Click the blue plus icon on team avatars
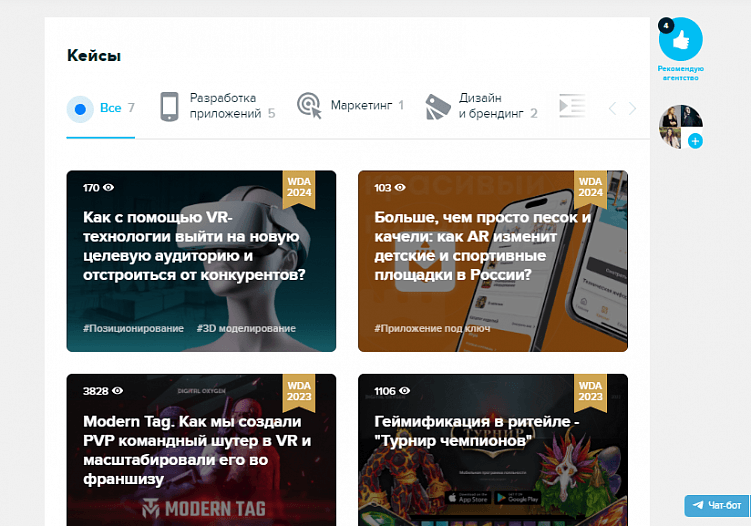This screenshot has width=751, height=526. (695, 141)
